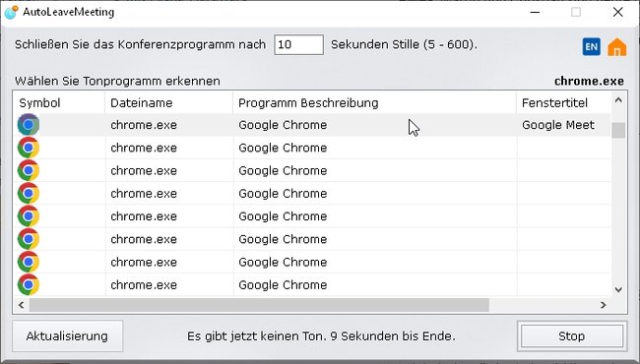Click the vertical scrollbar thumb
Viewport: 640px width, 364px height.
pos(618,130)
